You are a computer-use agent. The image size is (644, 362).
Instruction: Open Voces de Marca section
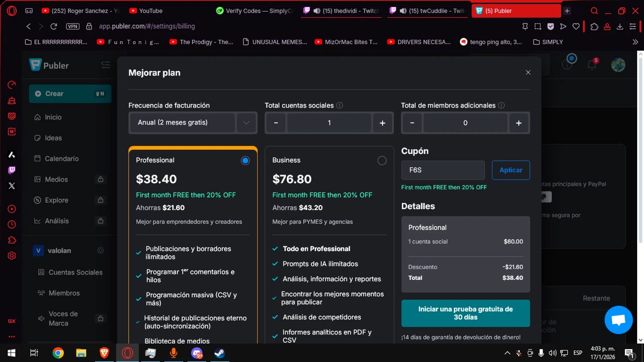(63, 318)
